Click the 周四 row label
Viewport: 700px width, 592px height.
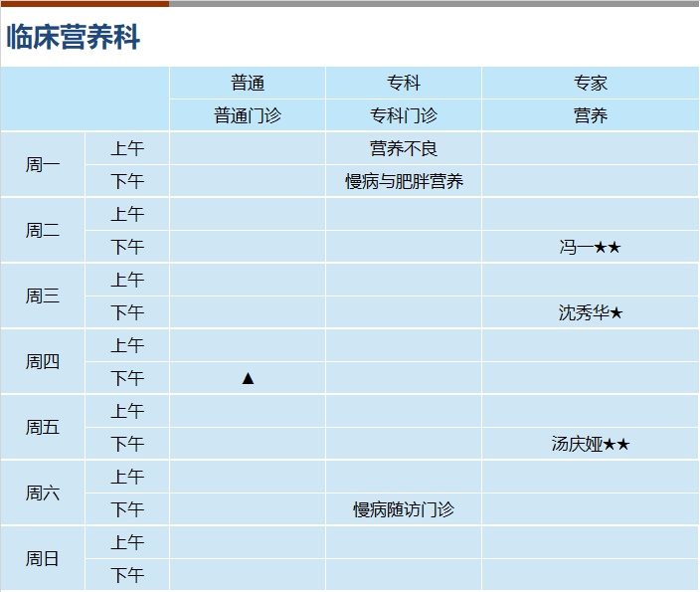(43, 362)
